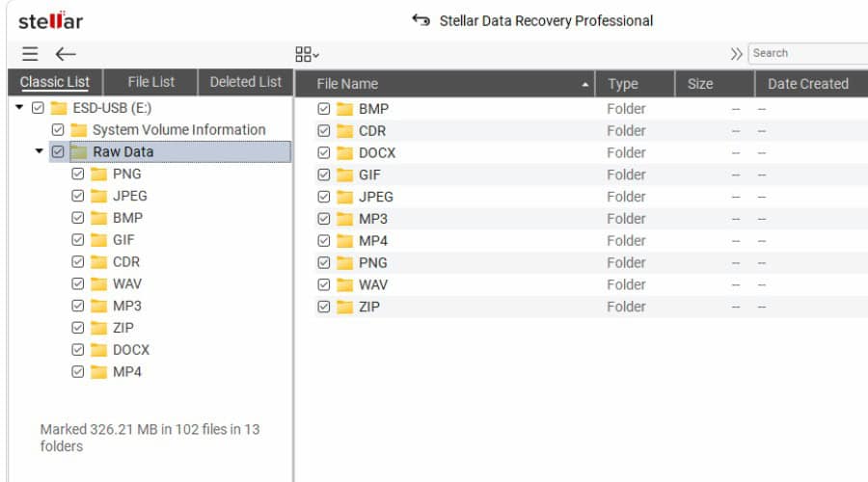
Task: Collapse the ESD-USB (E:) tree node
Action: [19, 107]
